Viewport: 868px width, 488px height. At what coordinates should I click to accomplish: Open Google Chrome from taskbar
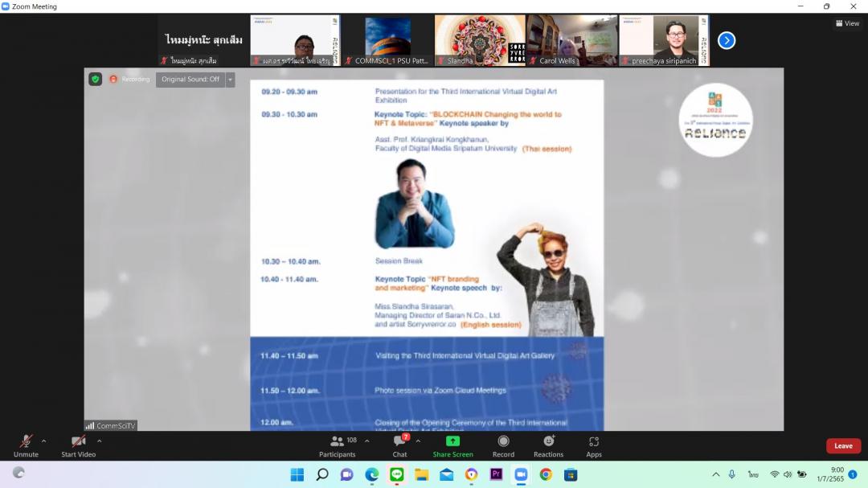pyautogui.click(x=546, y=474)
